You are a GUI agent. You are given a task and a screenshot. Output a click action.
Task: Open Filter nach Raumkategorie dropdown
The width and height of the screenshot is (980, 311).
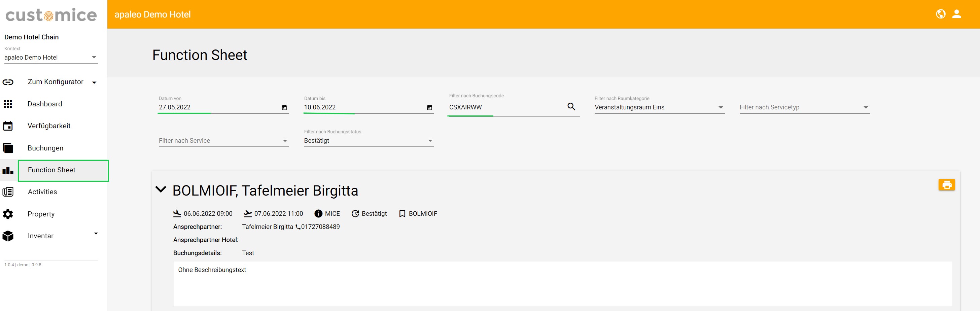tap(659, 107)
